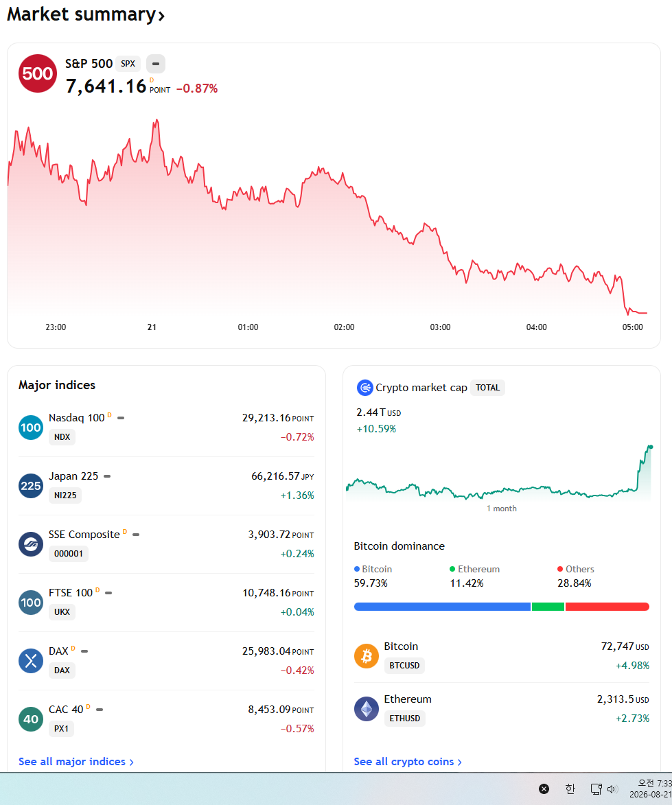Click the 000001 ticker badge

point(68,553)
